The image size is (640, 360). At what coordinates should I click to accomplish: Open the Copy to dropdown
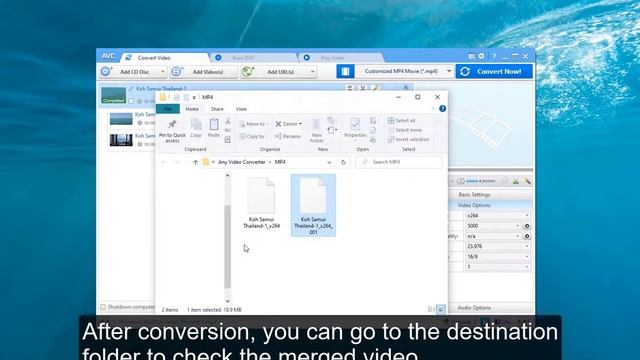253,136
